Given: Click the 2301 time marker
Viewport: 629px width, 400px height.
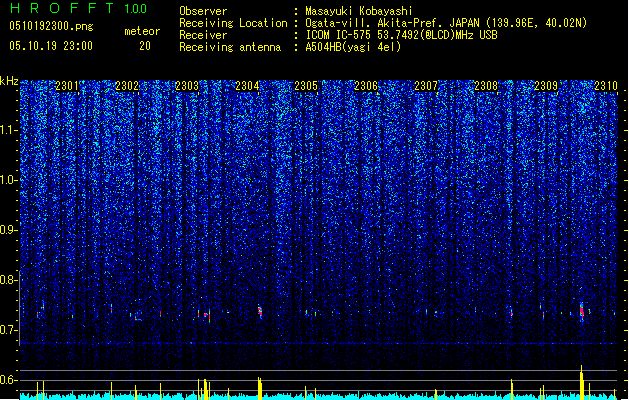Looking at the screenshot, I should (67, 86).
